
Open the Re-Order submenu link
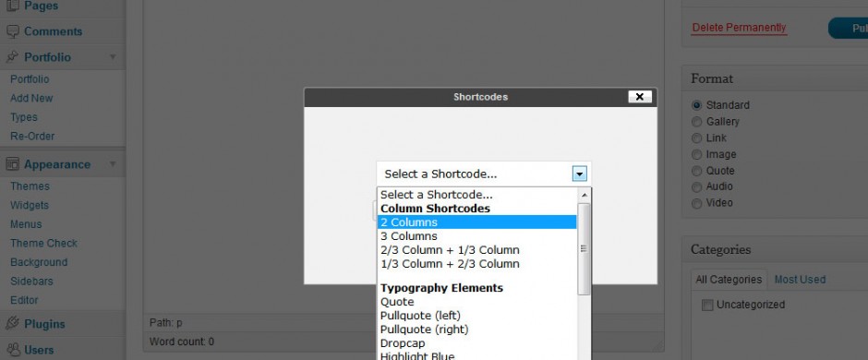pos(32,136)
